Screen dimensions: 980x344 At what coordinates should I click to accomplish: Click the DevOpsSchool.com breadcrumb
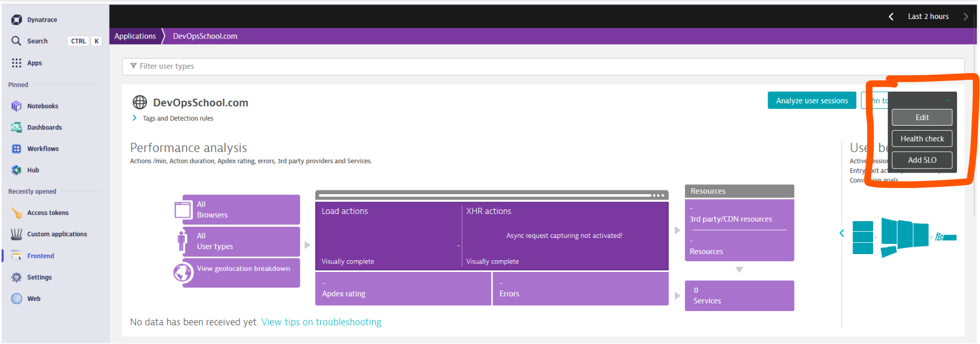pos(205,36)
